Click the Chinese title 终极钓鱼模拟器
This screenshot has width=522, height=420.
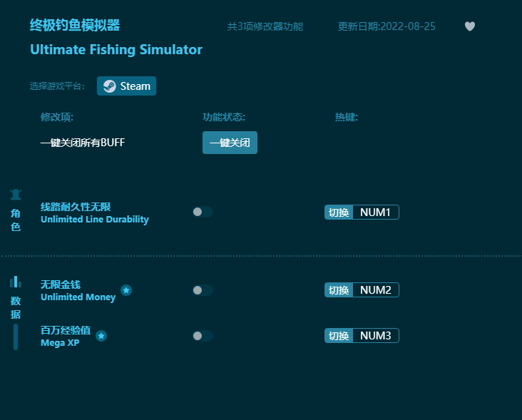click(75, 25)
